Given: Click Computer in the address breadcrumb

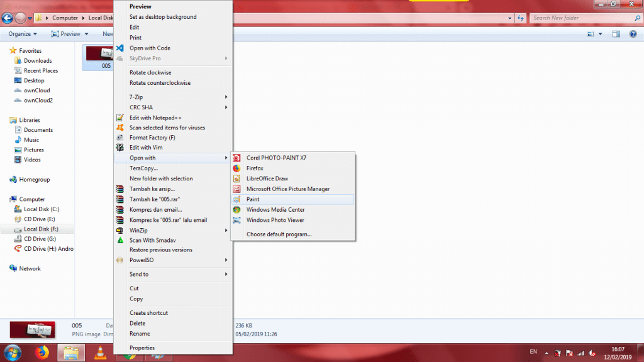Looking at the screenshot, I should (x=65, y=18).
